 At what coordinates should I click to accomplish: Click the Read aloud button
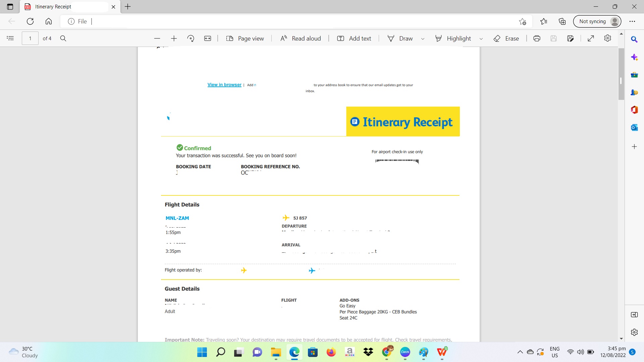point(301,39)
